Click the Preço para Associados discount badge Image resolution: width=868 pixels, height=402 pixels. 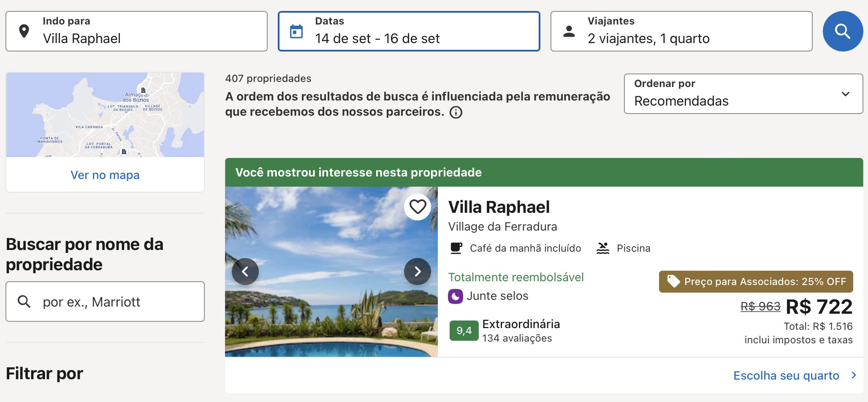tap(756, 282)
